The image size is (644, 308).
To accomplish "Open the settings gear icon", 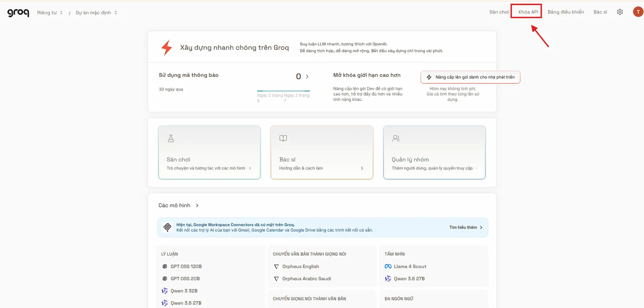I will coord(620,12).
